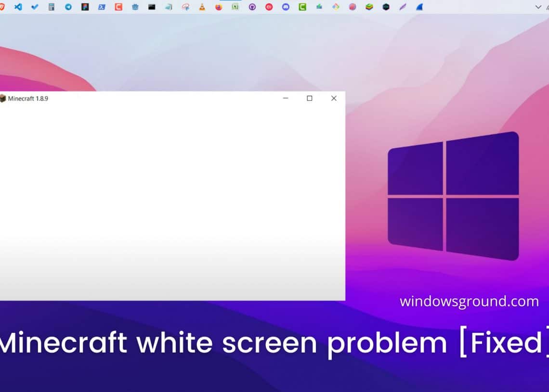549x392 pixels.
Task: Click the black terminal window icon
Action: coord(152,7)
